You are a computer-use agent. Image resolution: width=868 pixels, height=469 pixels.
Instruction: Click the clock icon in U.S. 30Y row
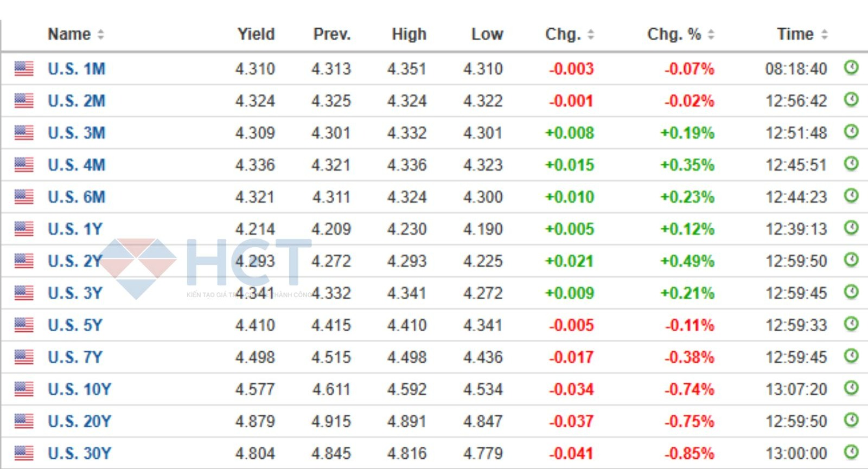[x=851, y=452]
